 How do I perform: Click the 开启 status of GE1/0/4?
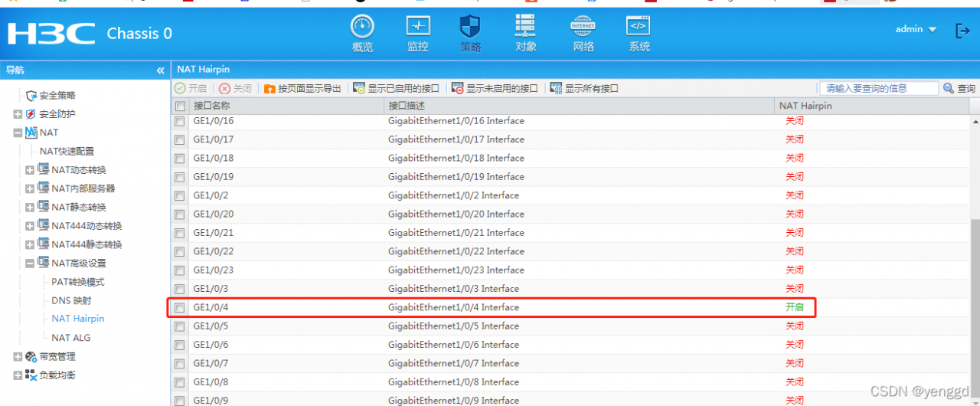click(795, 307)
